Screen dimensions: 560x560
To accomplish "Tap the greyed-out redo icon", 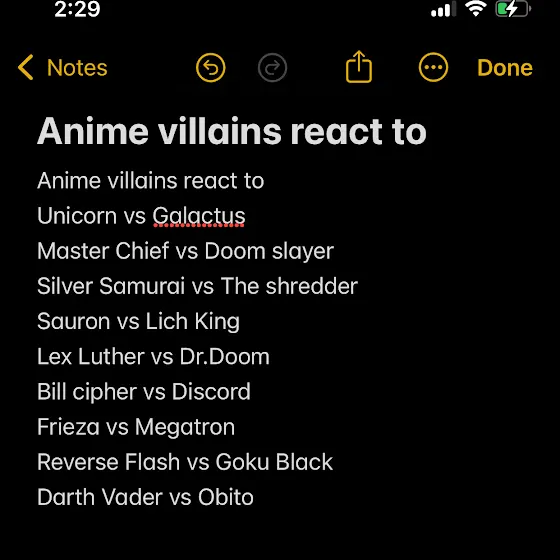I will click(272, 68).
